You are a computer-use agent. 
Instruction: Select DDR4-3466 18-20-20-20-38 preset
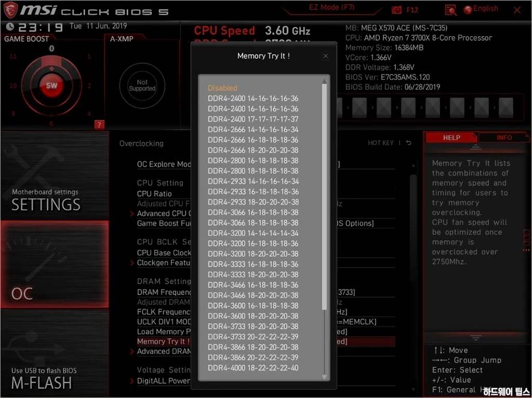253,295
